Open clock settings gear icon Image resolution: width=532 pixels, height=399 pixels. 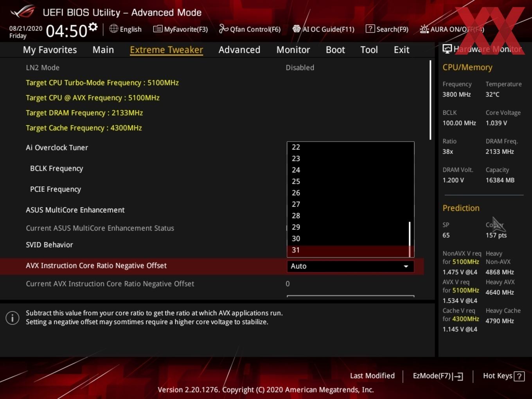pos(93,27)
